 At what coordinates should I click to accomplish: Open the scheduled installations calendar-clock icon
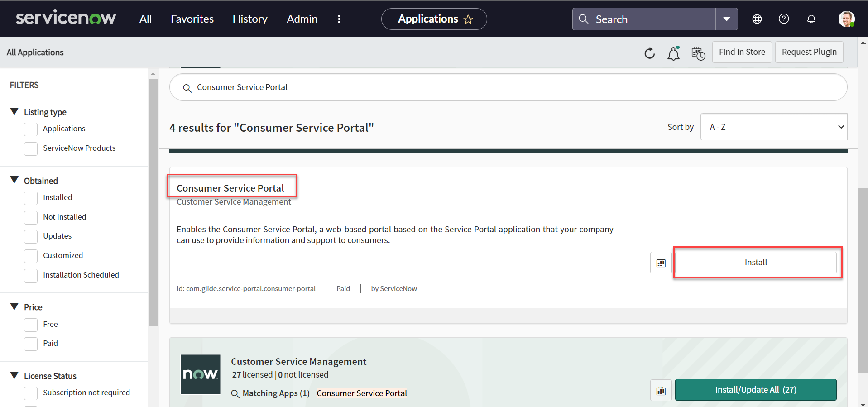tap(698, 53)
